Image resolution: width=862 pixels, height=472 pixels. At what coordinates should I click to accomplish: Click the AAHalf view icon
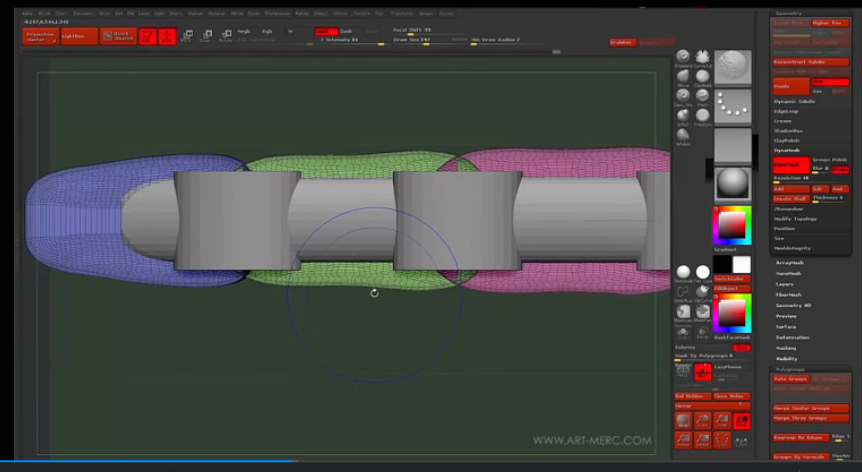[703, 440]
